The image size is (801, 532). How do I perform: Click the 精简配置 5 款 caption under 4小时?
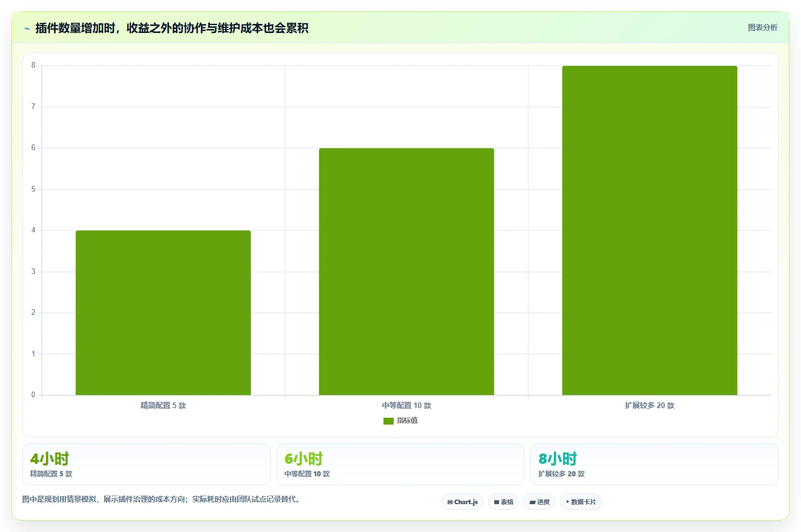click(51, 474)
